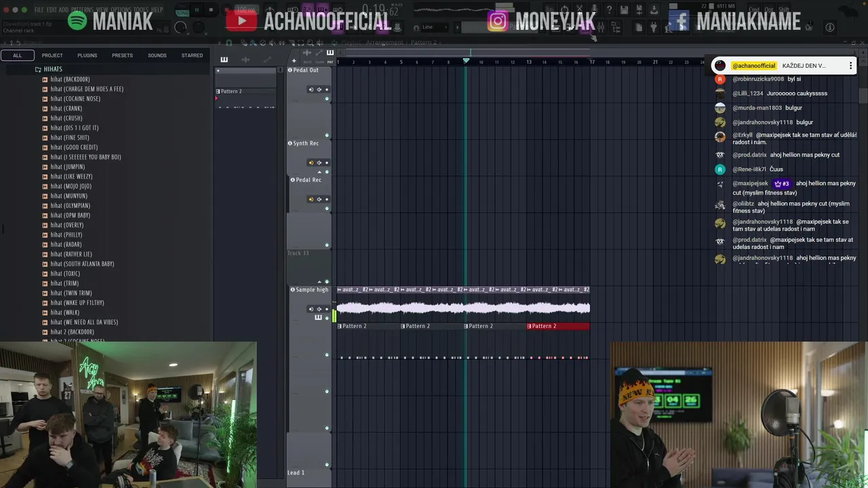The height and width of the screenshot is (488, 868).
Task: Mute Track 33 via green LED
Action: (327, 281)
